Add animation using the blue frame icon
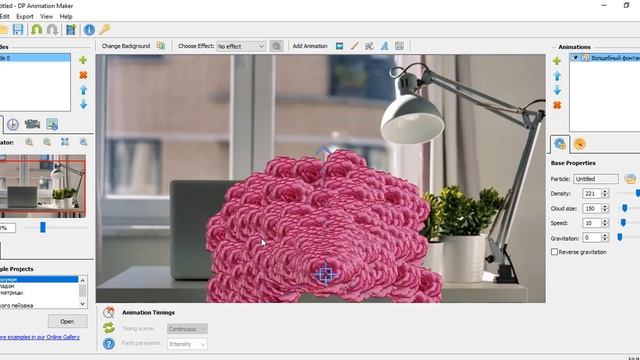Screen dimensions: 640x360 (339, 46)
